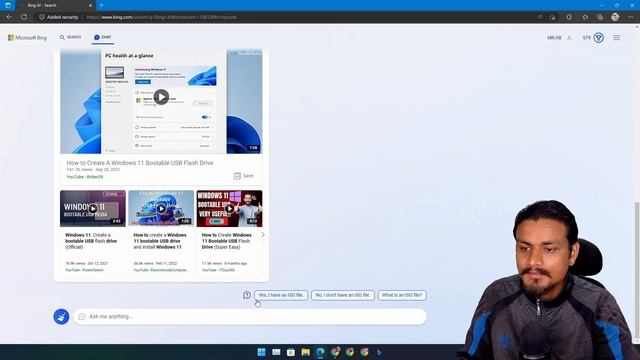640x360 pixels.
Task: Close the Bing AI - Search tab
Action: click(x=90, y=5)
